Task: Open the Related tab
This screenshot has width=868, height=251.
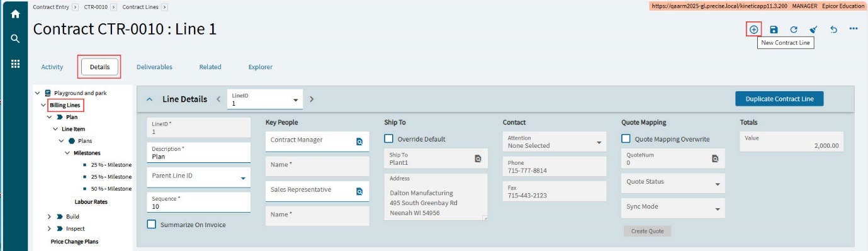Action: click(x=210, y=67)
